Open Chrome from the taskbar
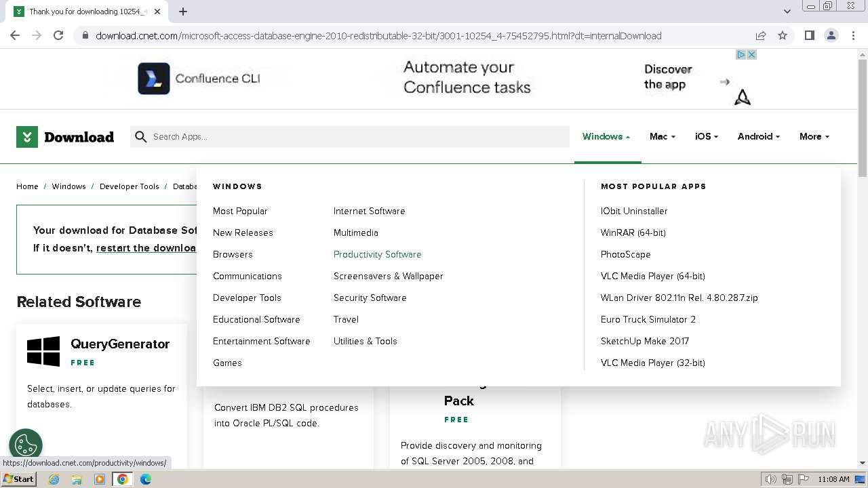868x488 pixels. [x=122, y=479]
